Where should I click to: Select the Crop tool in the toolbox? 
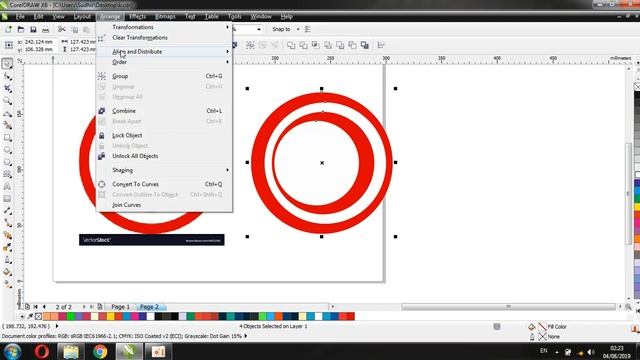pyautogui.click(x=7, y=89)
